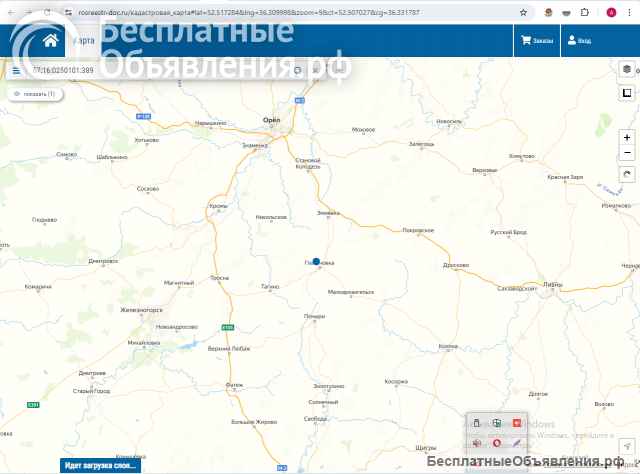Click the Русский Брод label

[509, 232]
